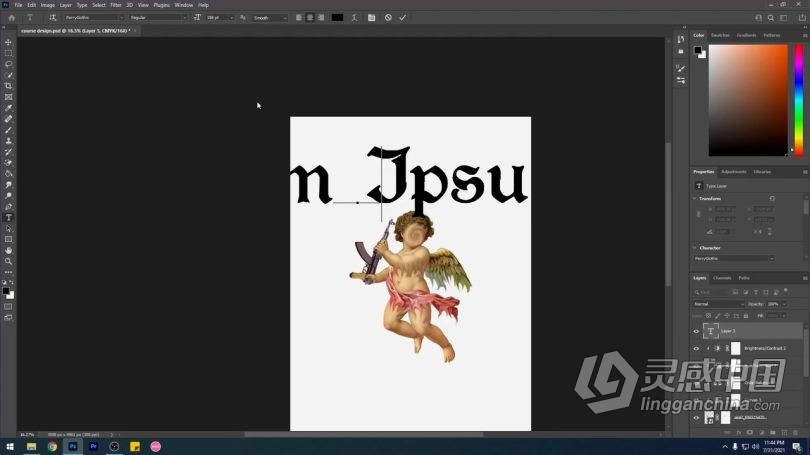This screenshot has width=810, height=455.
Task: Open the Edit Toolbar ellipsis
Action: coord(8,272)
